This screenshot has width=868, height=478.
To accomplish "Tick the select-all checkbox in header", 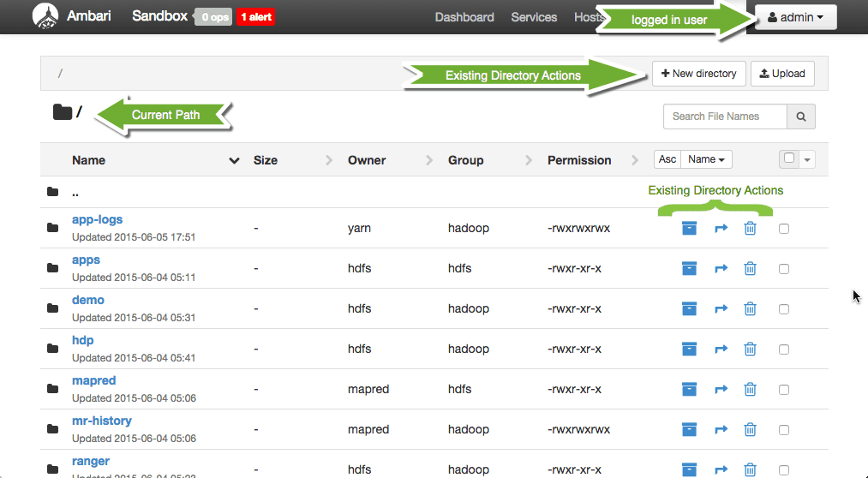I will pyautogui.click(x=789, y=158).
